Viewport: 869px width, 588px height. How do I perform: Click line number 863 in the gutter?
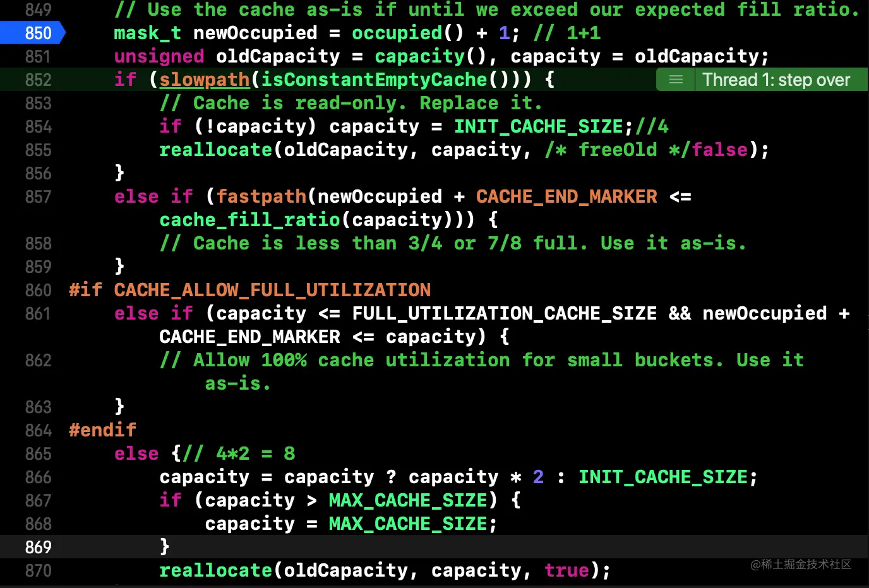[38, 407]
